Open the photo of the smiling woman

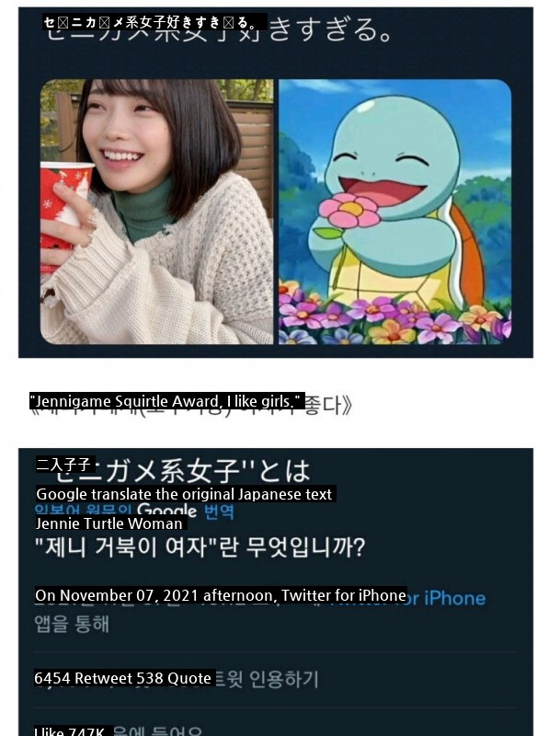pos(156,212)
